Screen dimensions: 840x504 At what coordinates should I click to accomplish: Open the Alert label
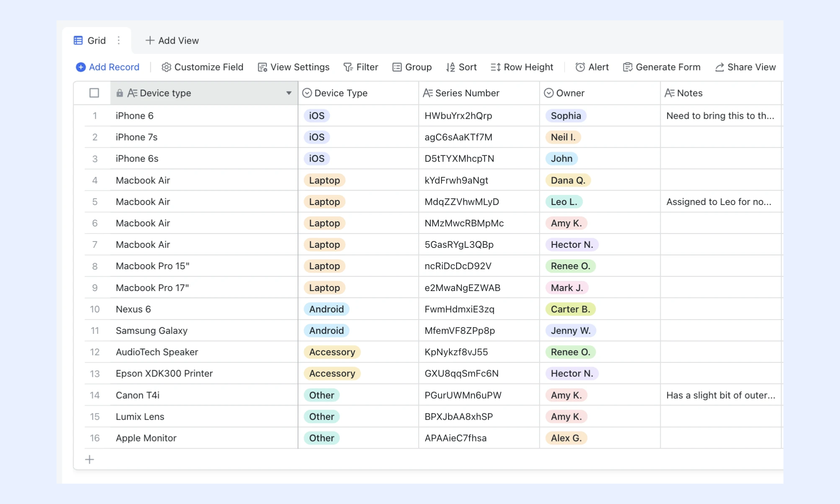pyautogui.click(x=598, y=67)
